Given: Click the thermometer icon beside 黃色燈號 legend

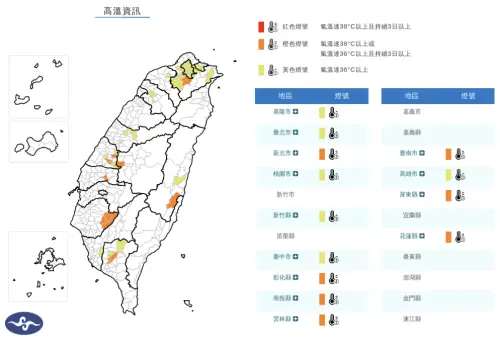Looking at the screenshot, I should pos(273,70).
